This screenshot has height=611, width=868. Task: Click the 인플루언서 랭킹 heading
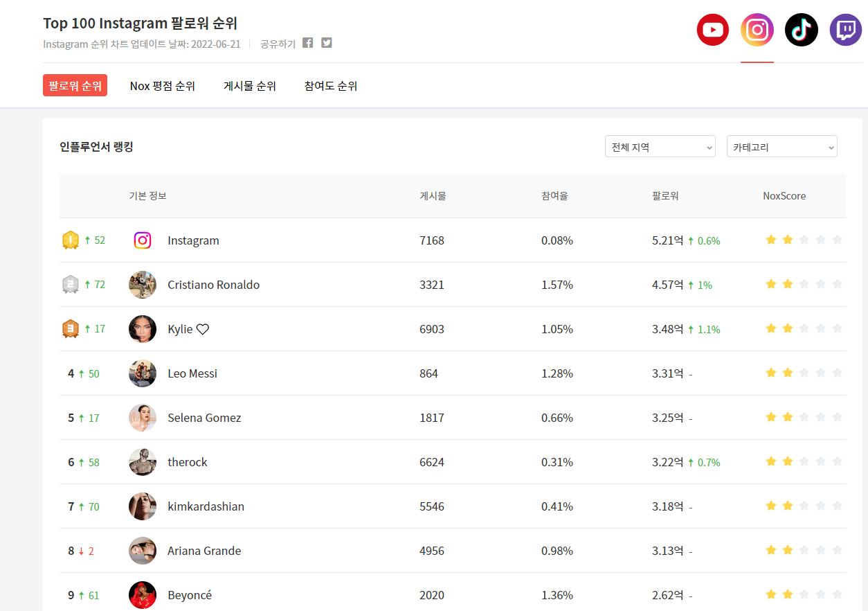point(96,147)
